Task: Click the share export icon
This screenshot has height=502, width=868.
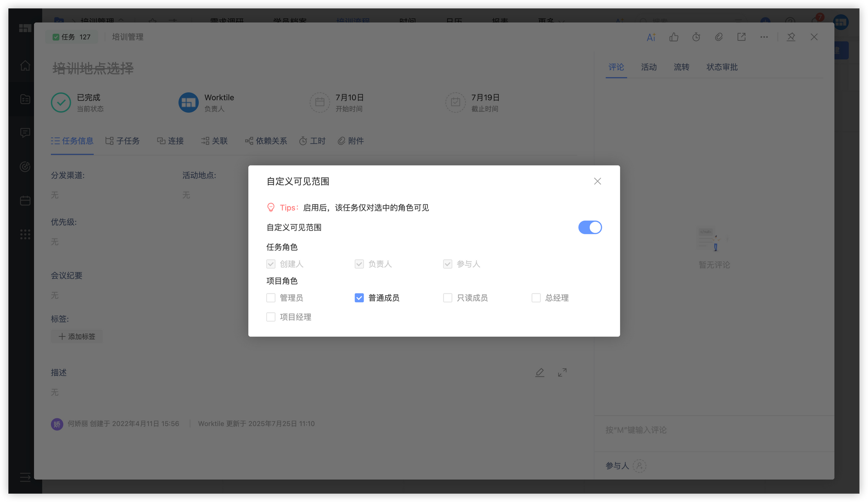Action: pyautogui.click(x=741, y=37)
